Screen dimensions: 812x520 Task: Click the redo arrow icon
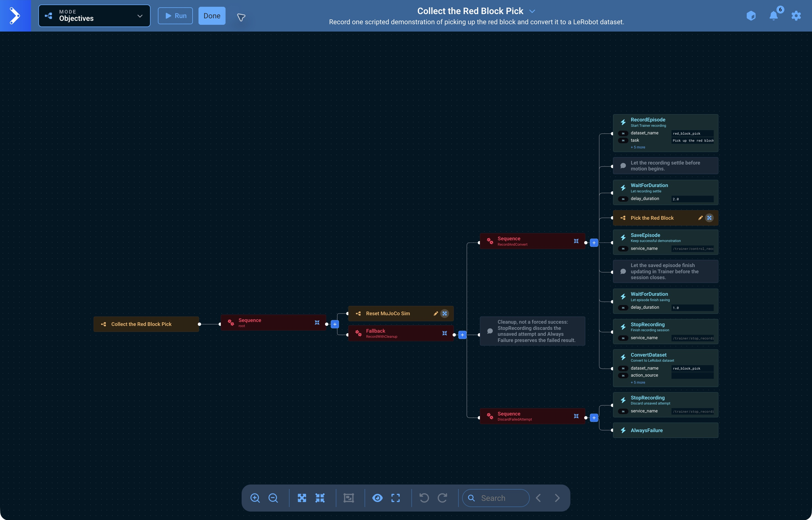[x=442, y=498]
